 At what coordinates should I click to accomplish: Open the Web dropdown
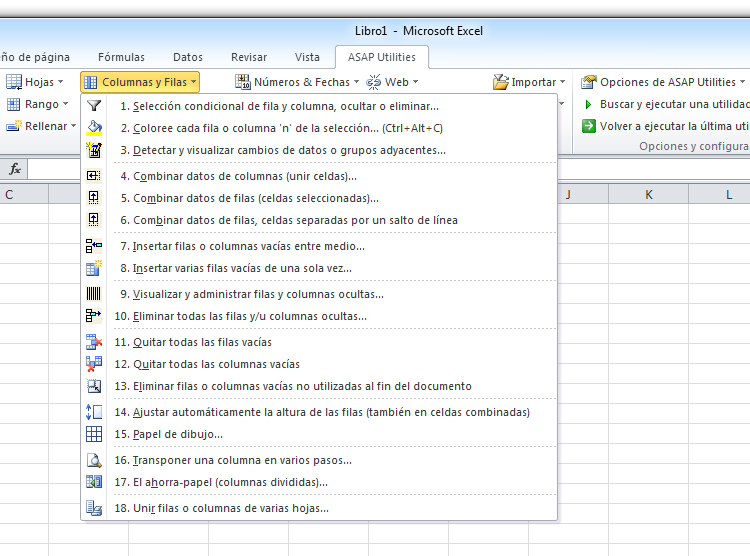tap(392, 82)
